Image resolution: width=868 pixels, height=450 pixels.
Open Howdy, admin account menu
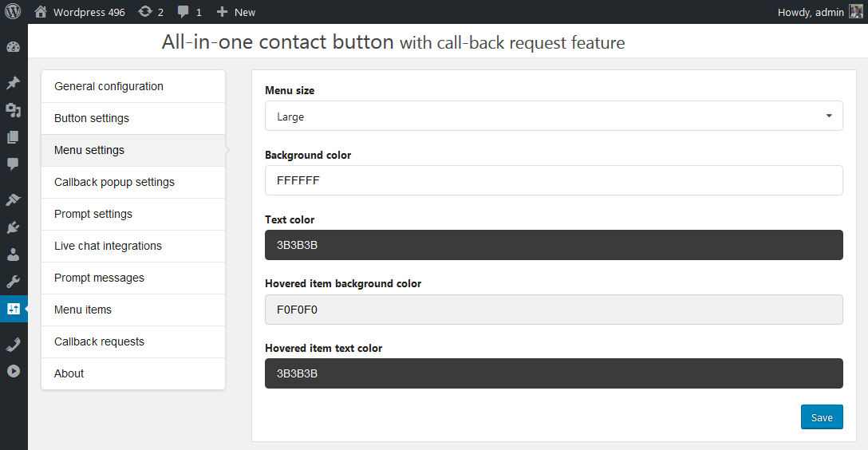[x=819, y=12]
